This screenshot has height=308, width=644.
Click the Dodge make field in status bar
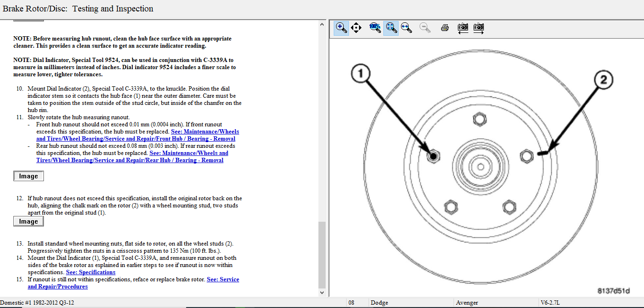pos(411,303)
